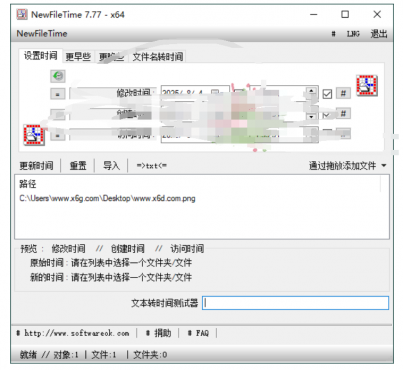Click the # button of the 创建时间 row
Image resolution: width=403 pixels, height=370 pixels.
pos(343,114)
